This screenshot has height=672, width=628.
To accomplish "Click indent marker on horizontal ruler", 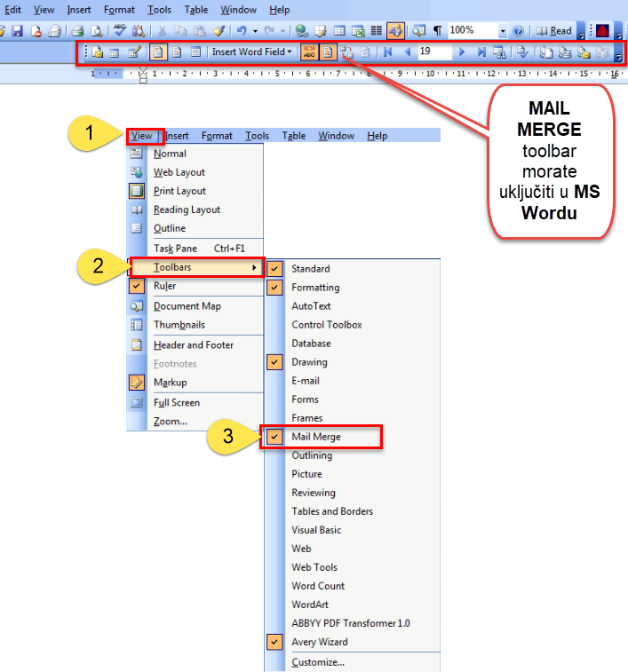I will tap(143, 75).
